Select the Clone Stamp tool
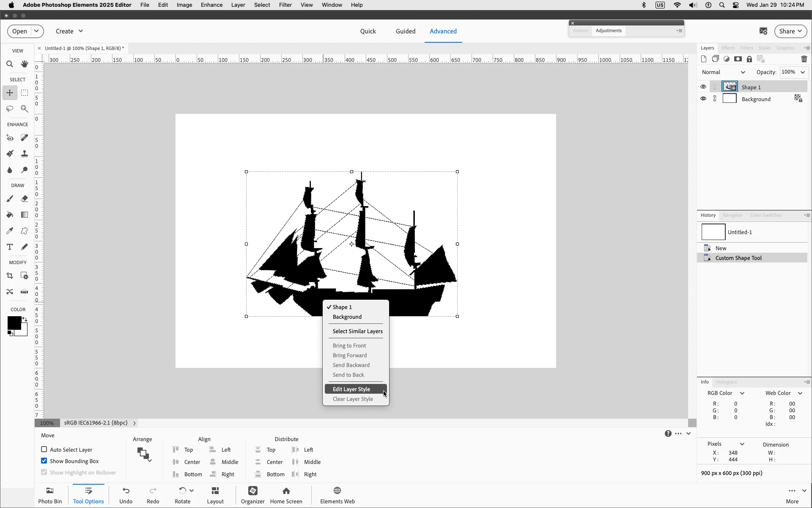 [x=25, y=154]
